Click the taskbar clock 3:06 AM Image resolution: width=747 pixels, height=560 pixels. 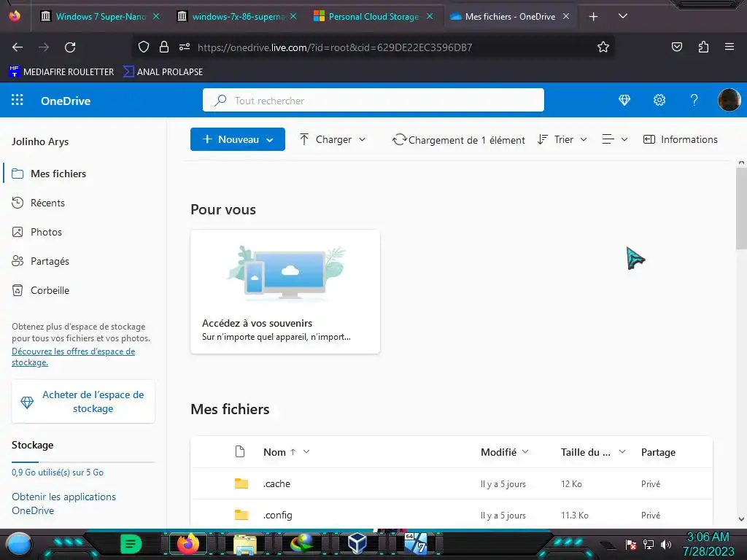tap(708, 537)
